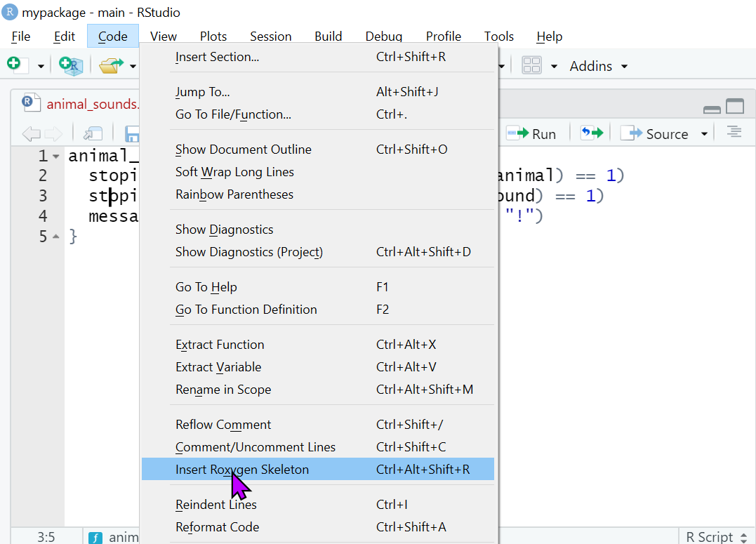The height and width of the screenshot is (544, 756).
Task: Click the Run button
Action: pyautogui.click(x=532, y=133)
